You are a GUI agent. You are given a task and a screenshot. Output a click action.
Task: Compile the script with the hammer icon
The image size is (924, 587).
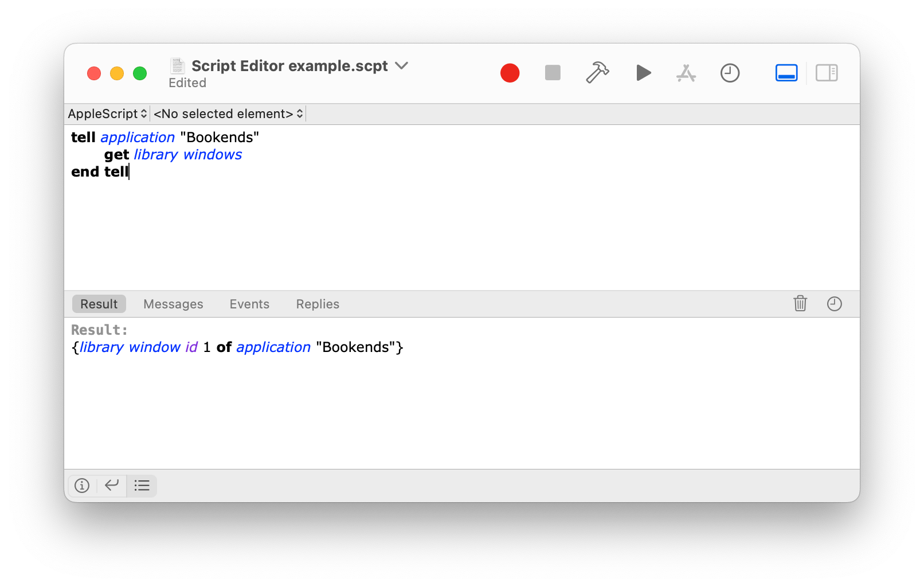(x=597, y=73)
